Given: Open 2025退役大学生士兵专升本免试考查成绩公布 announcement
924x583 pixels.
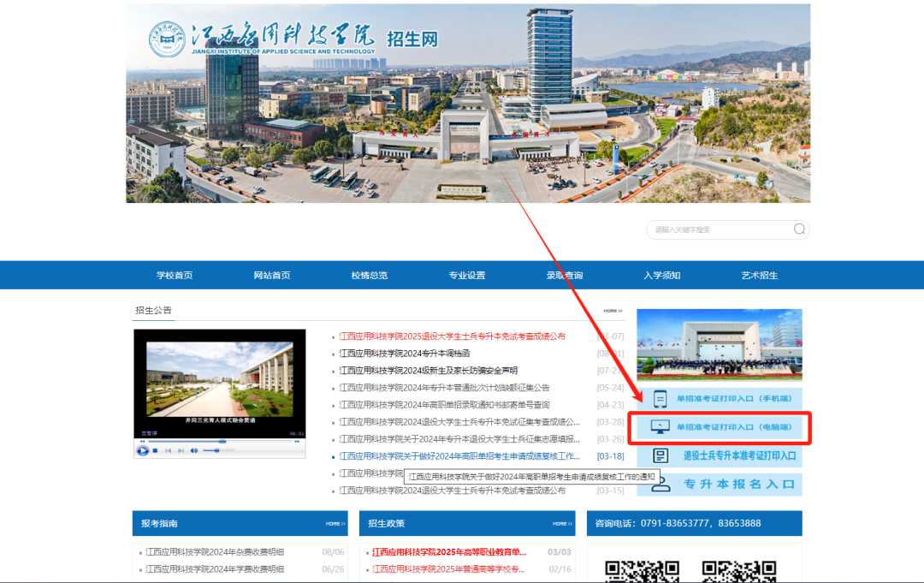Looking at the screenshot, I should coord(452,336).
